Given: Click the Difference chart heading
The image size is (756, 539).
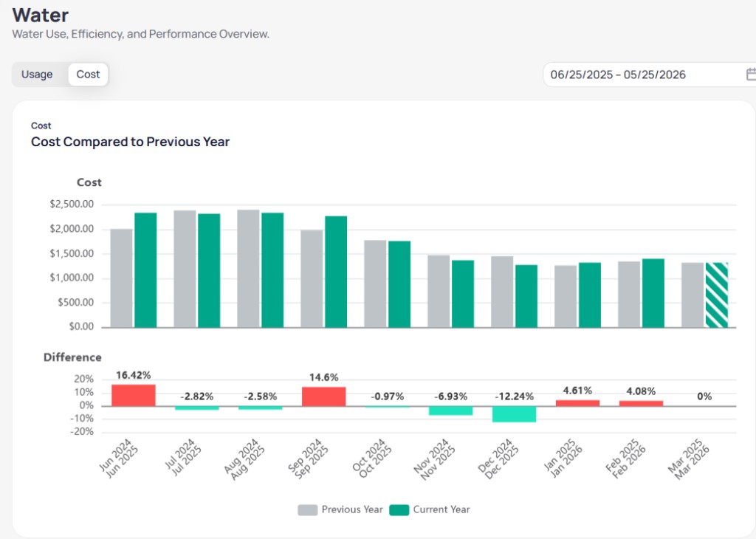Looking at the screenshot, I should click(x=72, y=357).
